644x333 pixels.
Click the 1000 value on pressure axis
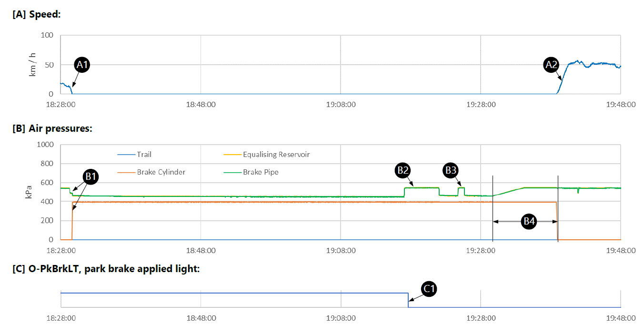point(45,145)
